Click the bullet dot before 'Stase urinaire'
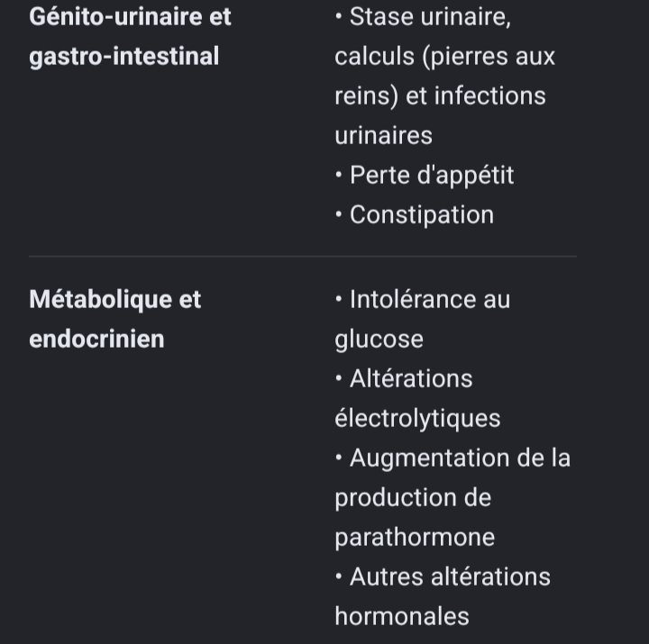 tap(339, 16)
